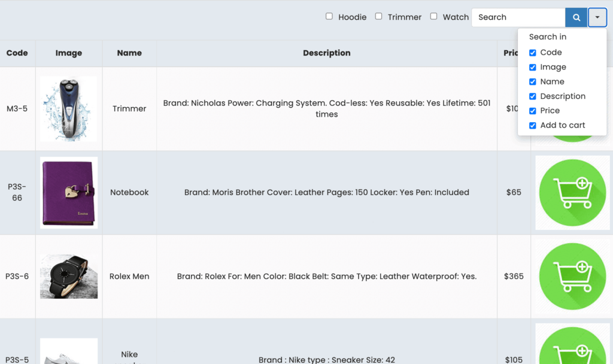Uncheck Description in Search in list
613x364 pixels.
[x=532, y=96]
